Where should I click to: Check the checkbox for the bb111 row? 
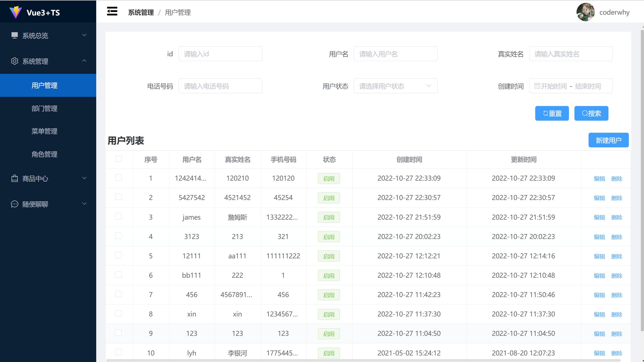click(118, 275)
